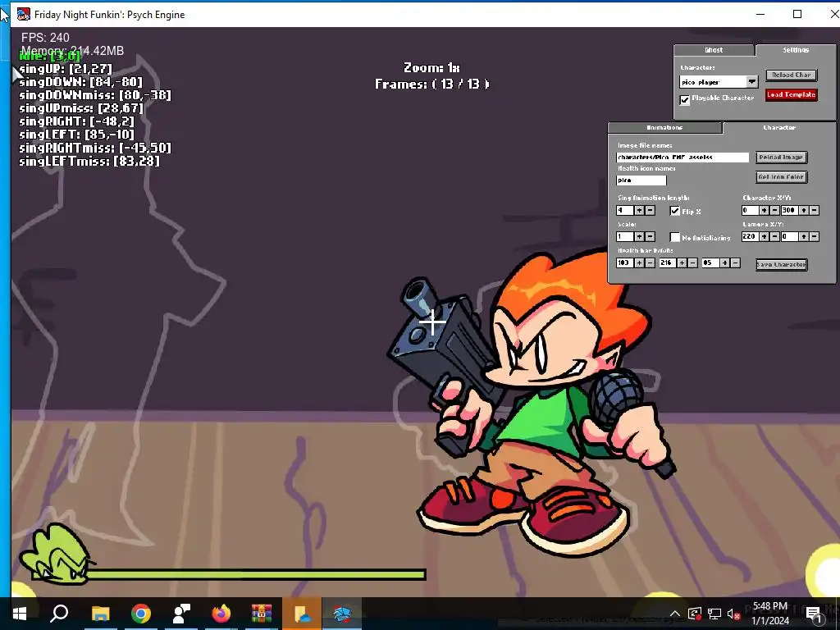
Task: Click the Sing Animation length value field
Action: pyautogui.click(x=625, y=211)
